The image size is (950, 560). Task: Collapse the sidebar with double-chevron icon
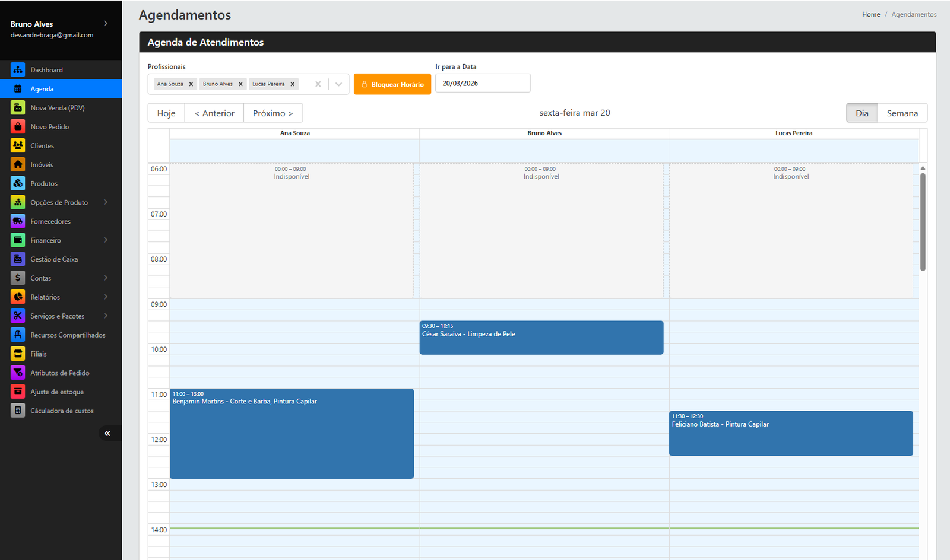click(x=107, y=434)
